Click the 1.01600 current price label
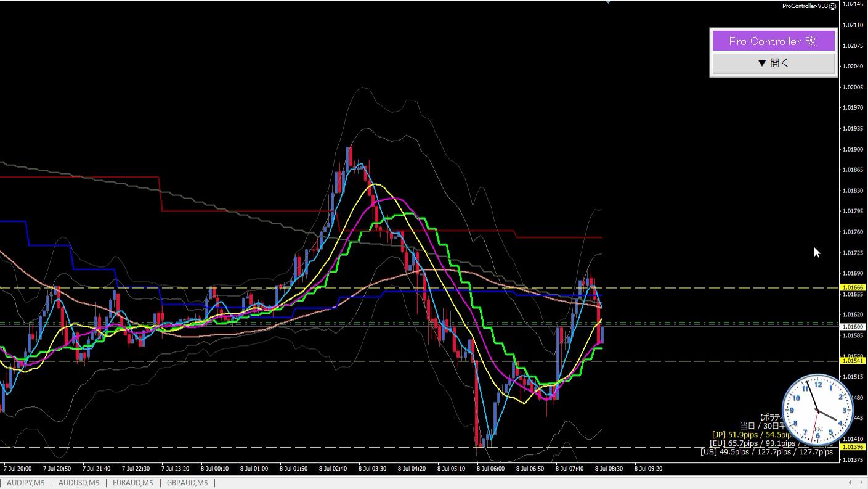The image size is (868, 489). click(x=853, y=327)
